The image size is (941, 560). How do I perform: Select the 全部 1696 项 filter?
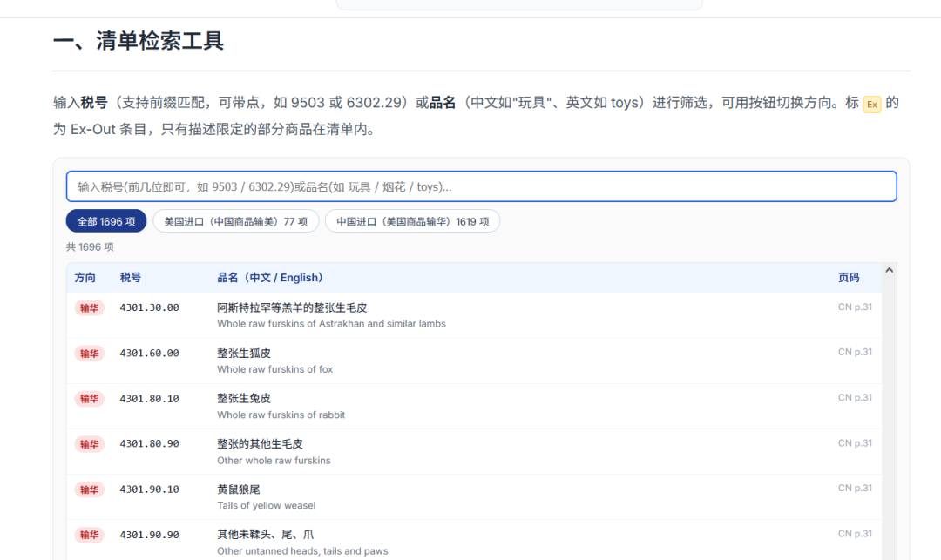pyautogui.click(x=106, y=221)
